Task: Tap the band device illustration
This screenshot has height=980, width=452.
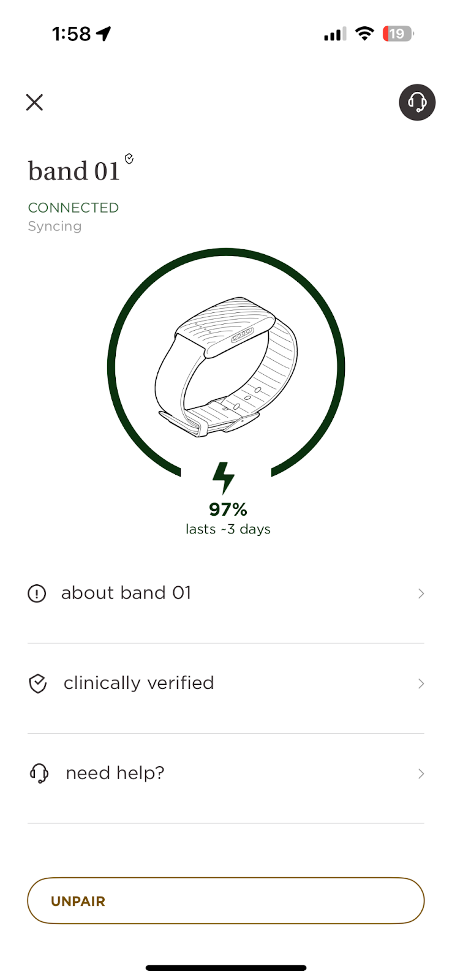Action: pyautogui.click(x=225, y=367)
